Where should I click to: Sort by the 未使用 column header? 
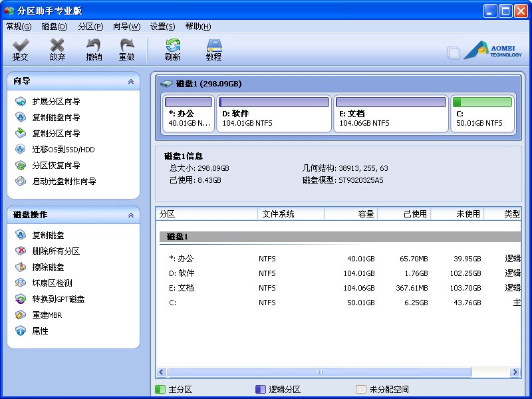pos(458,214)
